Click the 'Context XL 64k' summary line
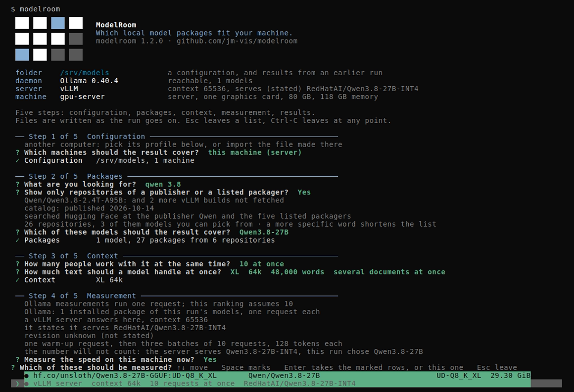The width and height of the screenshot is (574, 392). tap(69, 280)
